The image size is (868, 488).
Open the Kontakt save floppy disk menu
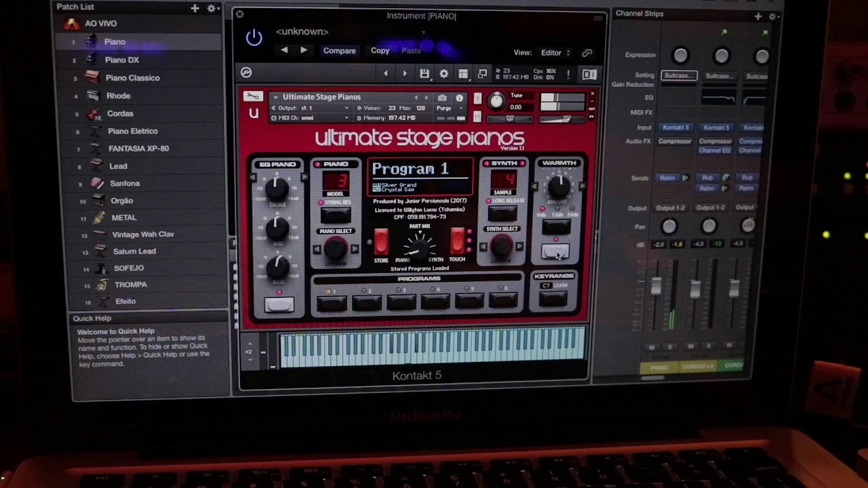[425, 73]
